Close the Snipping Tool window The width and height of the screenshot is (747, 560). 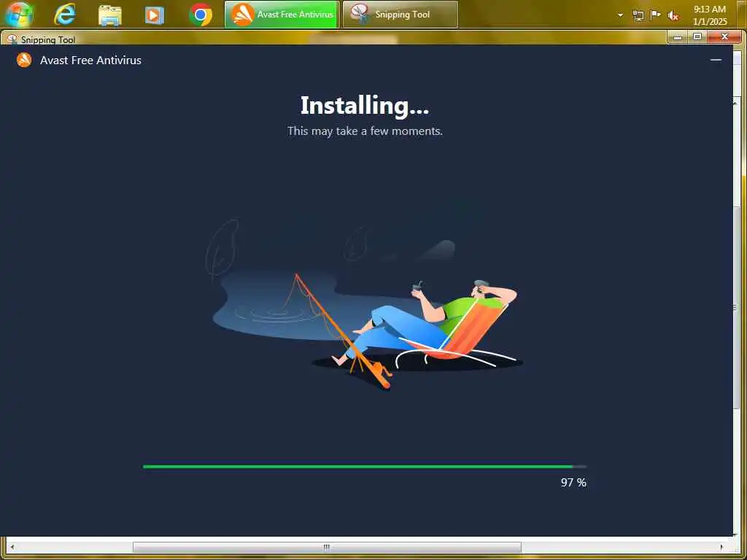click(724, 36)
